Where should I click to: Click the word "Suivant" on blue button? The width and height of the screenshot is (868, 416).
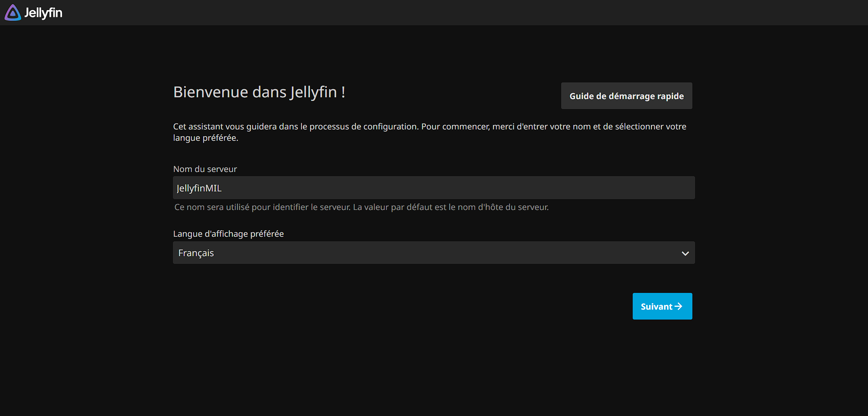[656, 306]
